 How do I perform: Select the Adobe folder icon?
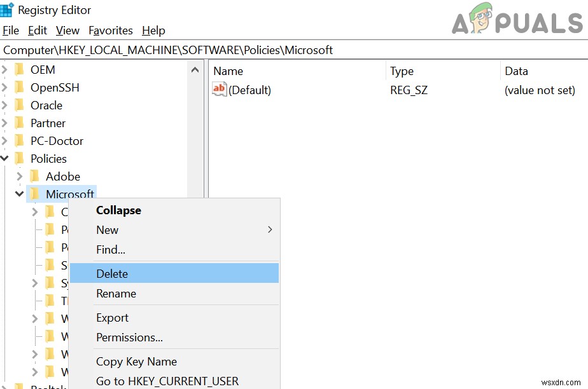pyautogui.click(x=34, y=176)
